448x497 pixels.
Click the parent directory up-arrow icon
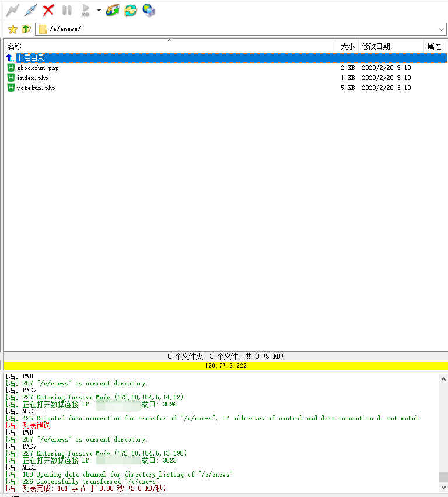point(11,58)
